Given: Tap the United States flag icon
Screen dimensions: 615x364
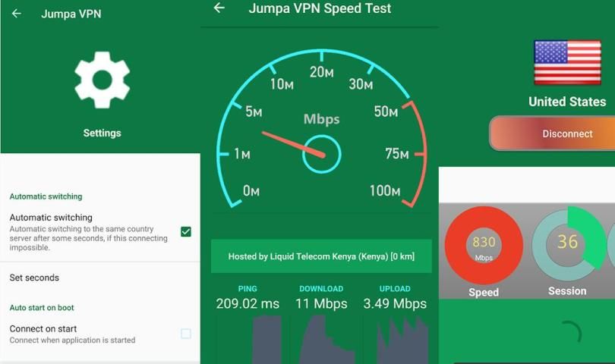Looking at the screenshot, I should [x=567, y=63].
